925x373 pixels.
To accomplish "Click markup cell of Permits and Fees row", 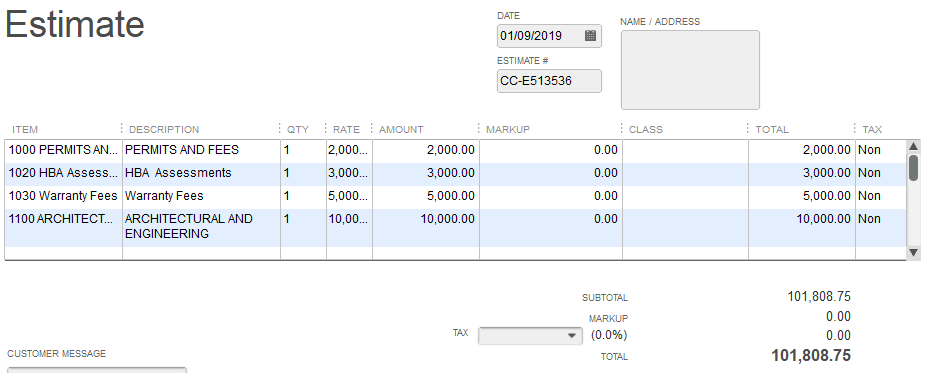I will 551,150.
